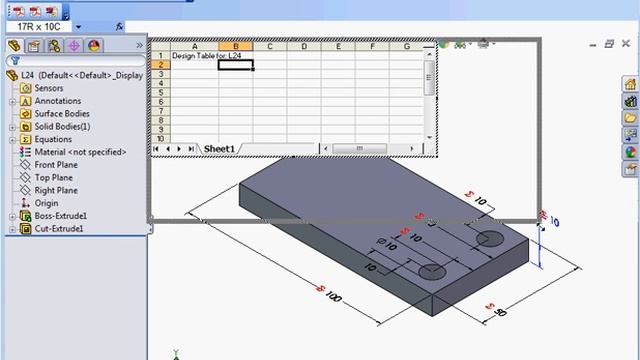This screenshot has width=640, height=360.
Task: Go to first sheet navigation arrow
Action: point(156,149)
